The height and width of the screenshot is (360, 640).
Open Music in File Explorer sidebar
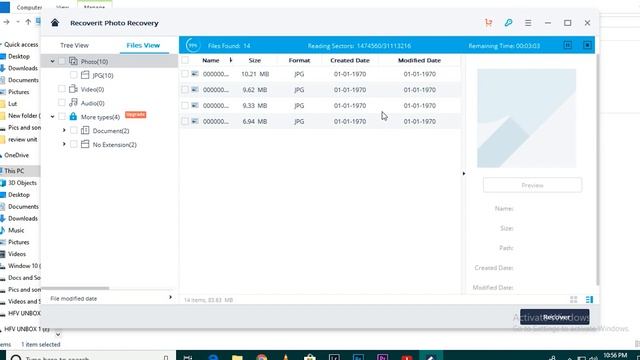click(x=16, y=230)
